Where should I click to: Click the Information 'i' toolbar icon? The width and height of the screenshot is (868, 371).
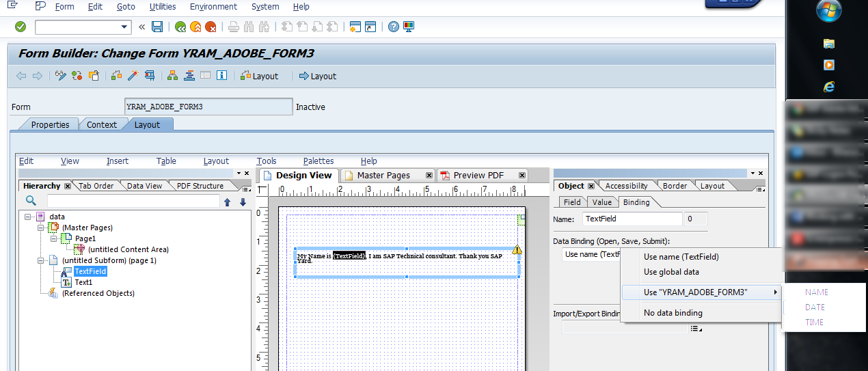(221, 76)
